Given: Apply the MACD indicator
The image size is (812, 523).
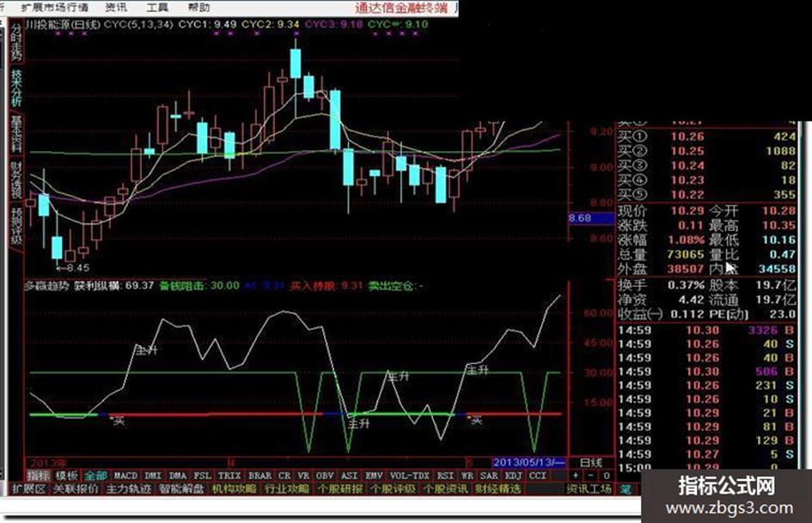Looking at the screenshot, I should pos(125,476).
